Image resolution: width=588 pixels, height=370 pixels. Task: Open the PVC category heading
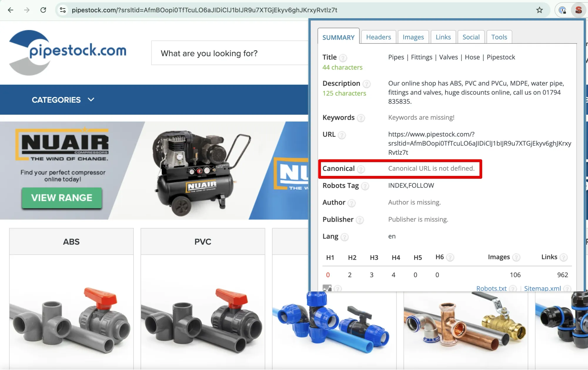tap(203, 242)
